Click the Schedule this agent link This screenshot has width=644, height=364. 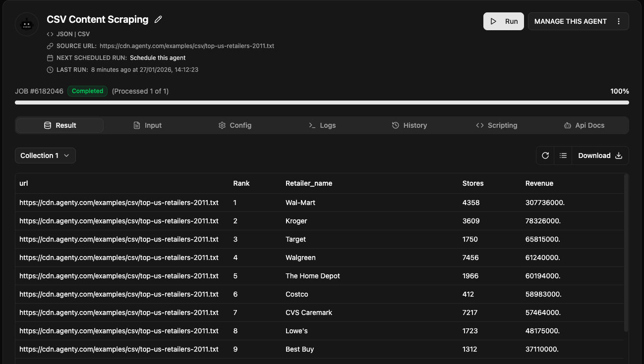pos(158,58)
